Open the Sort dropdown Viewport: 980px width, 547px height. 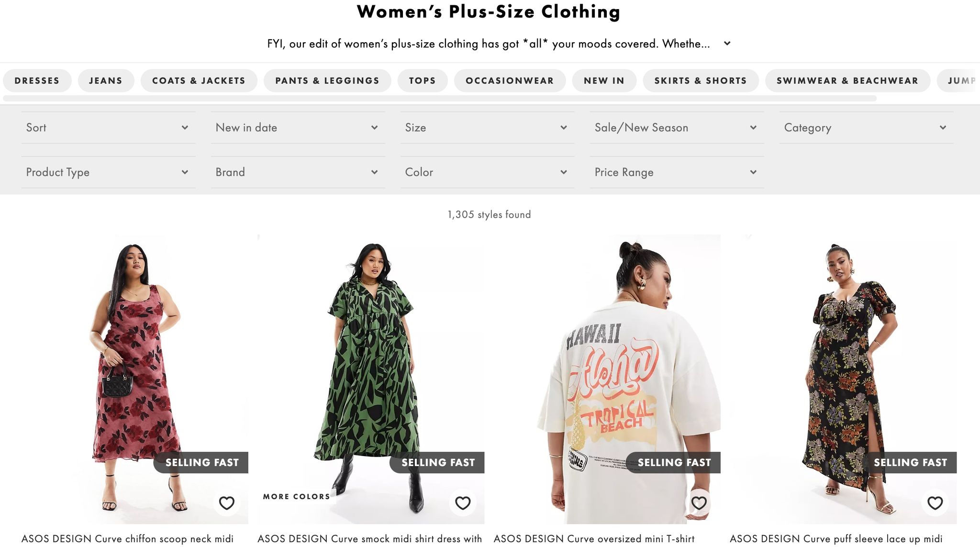(x=108, y=128)
